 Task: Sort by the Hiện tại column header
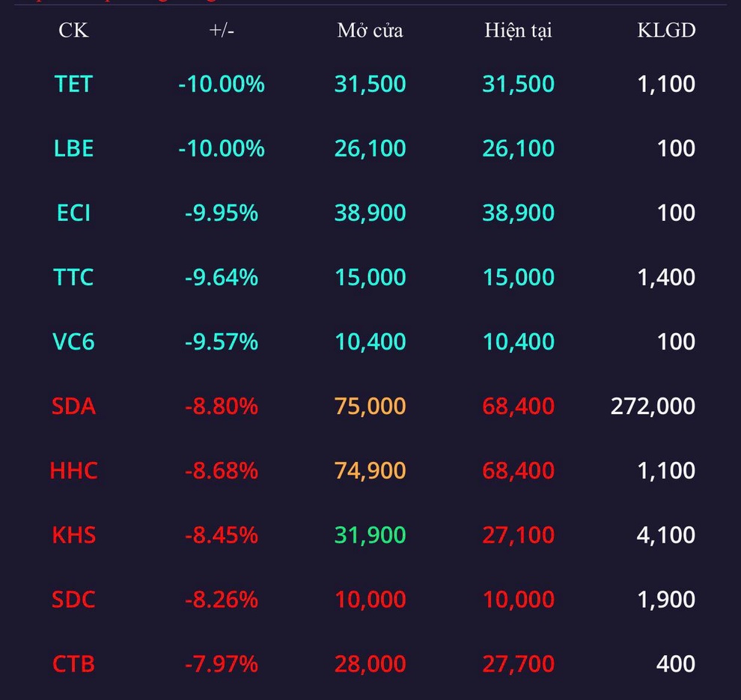pos(518,30)
